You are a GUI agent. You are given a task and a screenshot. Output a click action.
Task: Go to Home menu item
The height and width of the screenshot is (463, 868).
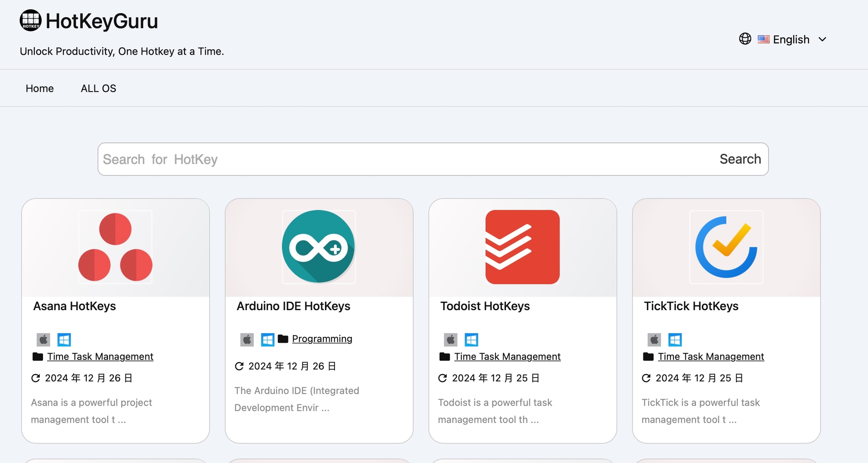pyautogui.click(x=40, y=88)
